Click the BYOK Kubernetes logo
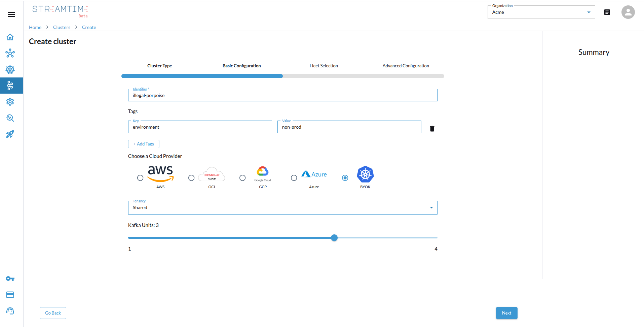Image resolution: width=644 pixels, height=327 pixels. click(x=365, y=174)
